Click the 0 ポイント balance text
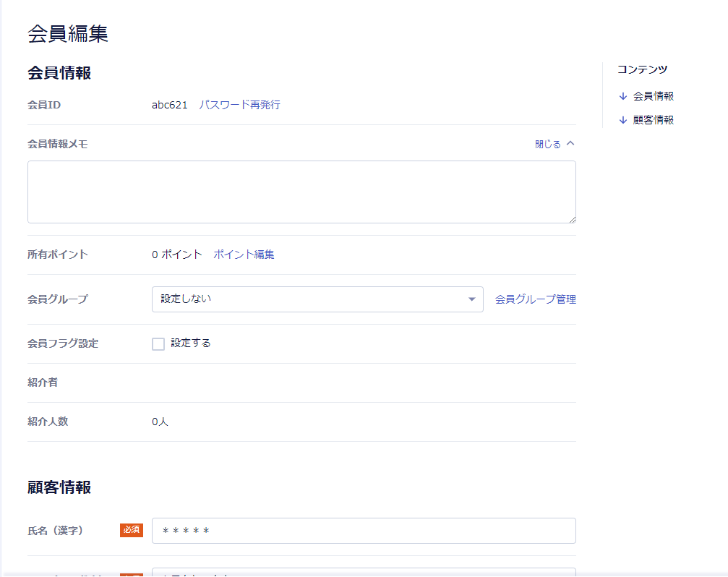This screenshot has width=728, height=577. (x=176, y=255)
